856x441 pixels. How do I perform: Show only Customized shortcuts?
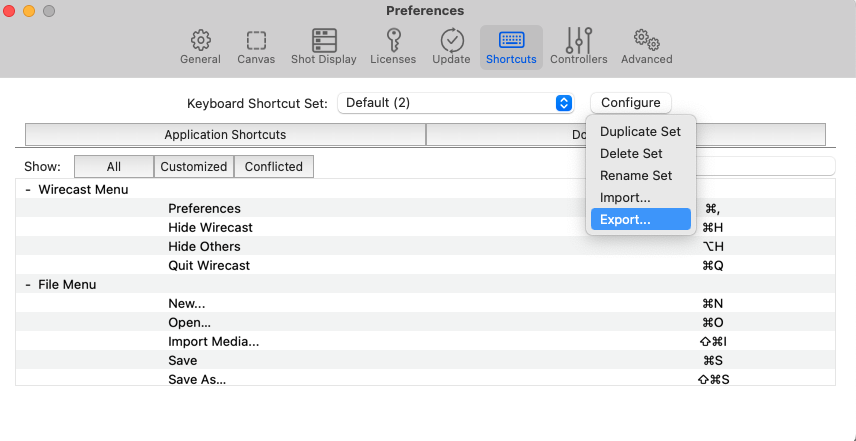[x=194, y=166]
